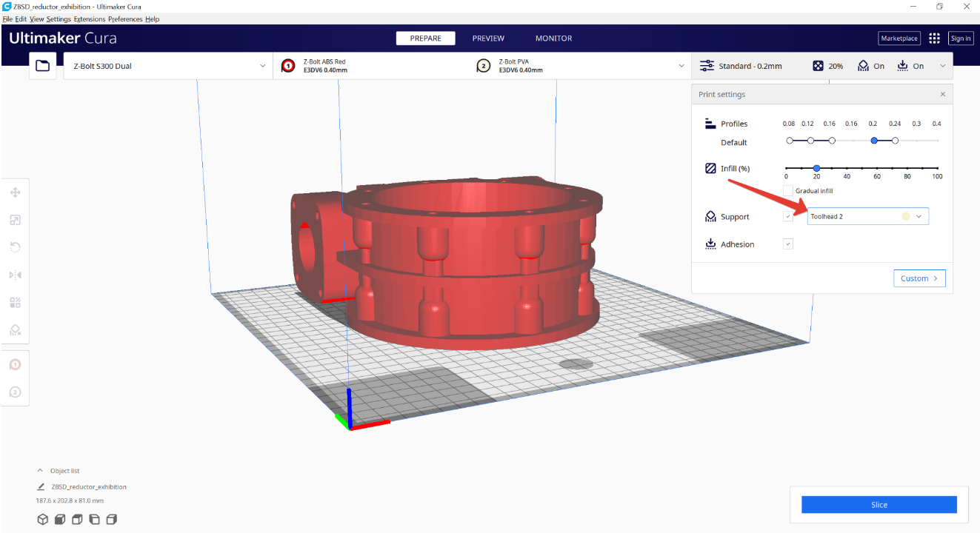Switch to the front view cube
This screenshot has height=533, width=980.
click(60, 520)
